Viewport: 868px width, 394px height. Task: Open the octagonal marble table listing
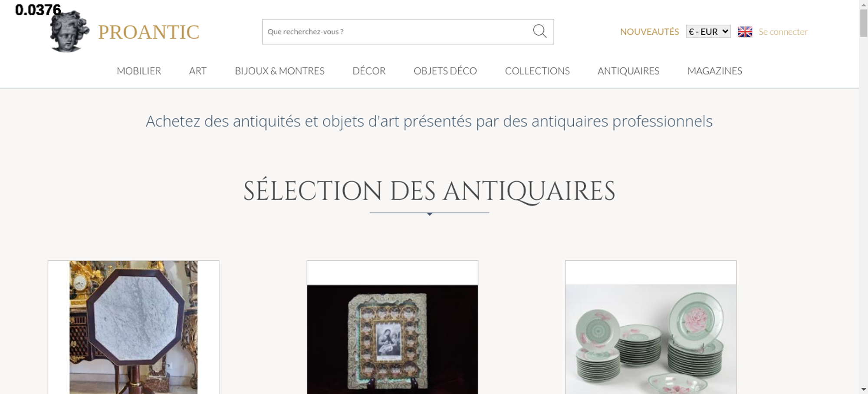pos(133,327)
